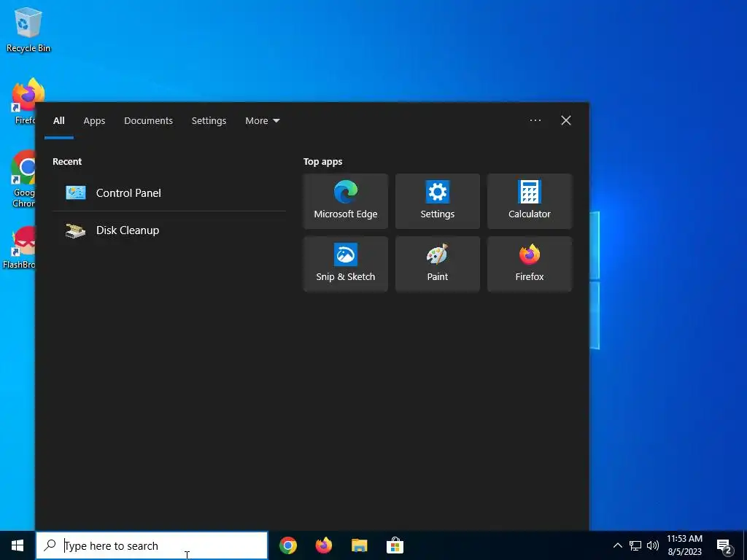The image size is (747, 560).
Task: Launch Paint from Top apps
Action: click(438, 264)
